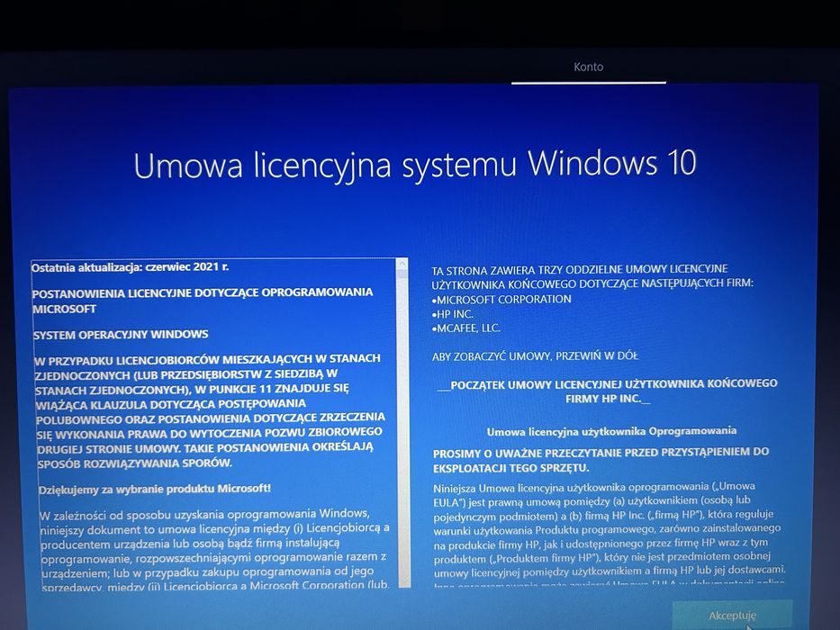Image resolution: width=840 pixels, height=630 pixels.
Task: Click "ABY ZOBACZYĆ UMOWY, PRZEWIŃ W DÓŁ" line
Action: pos(535,356)
